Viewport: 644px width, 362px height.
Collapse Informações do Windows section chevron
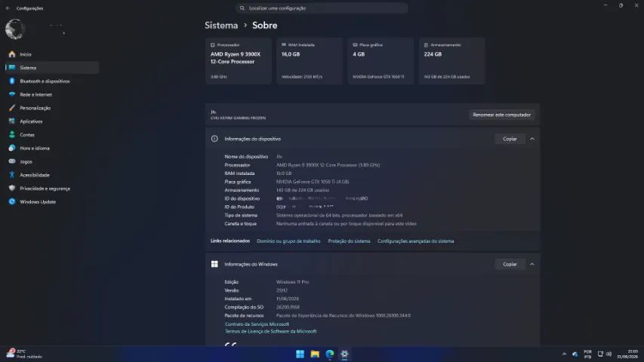pyautogui.click(x=532, y=264)
